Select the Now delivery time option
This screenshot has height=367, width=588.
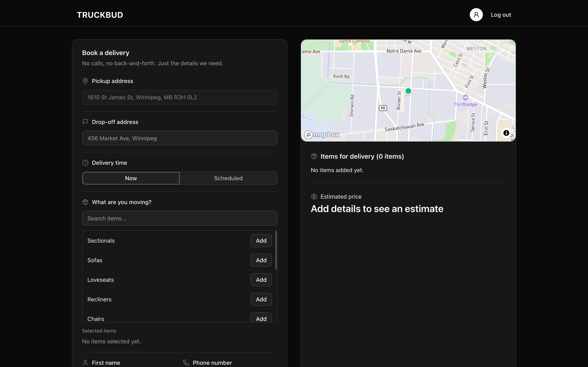131,178
